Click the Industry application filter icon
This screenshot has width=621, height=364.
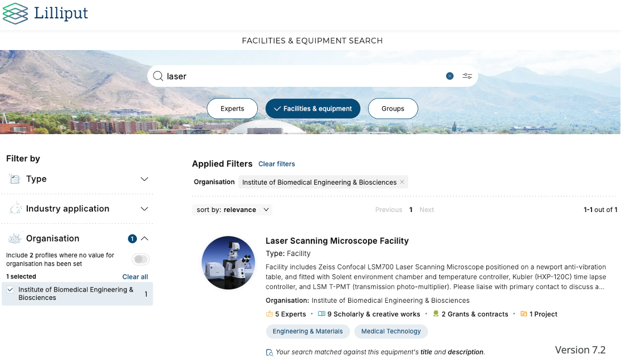pyautogui.click(x=15, y=209)
